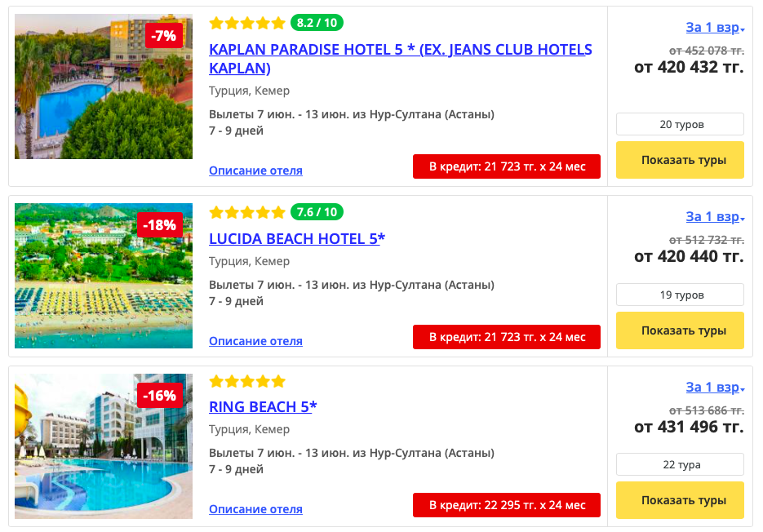The image size is (763, 532).
Task: Expand 'За 1 взр' dropdown for Lucida Beach
Action: [714, 217]
